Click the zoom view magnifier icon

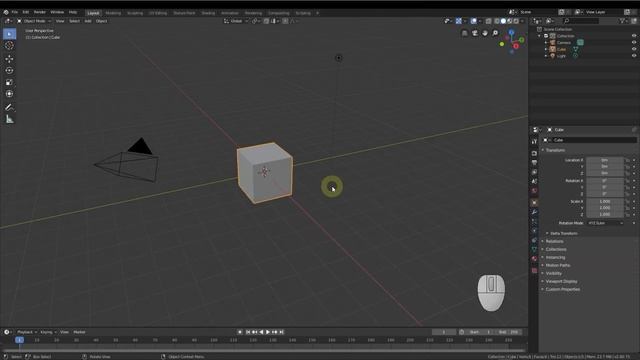click(x=495, y=33)
